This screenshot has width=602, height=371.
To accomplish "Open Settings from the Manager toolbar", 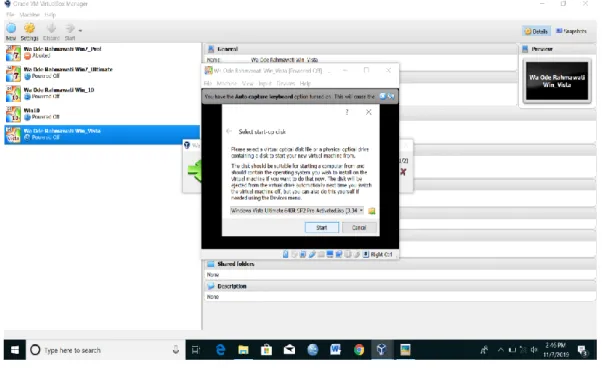I will click(x=29, y=31).
